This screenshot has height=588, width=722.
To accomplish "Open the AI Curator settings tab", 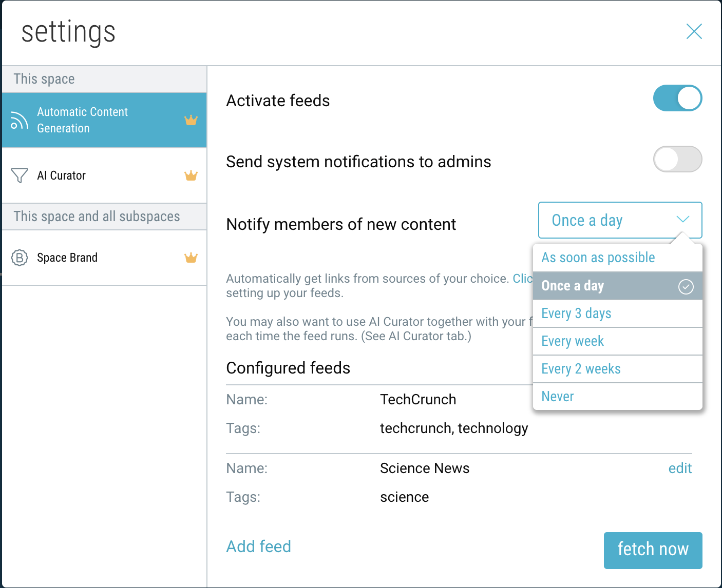I will click(62, 175).
